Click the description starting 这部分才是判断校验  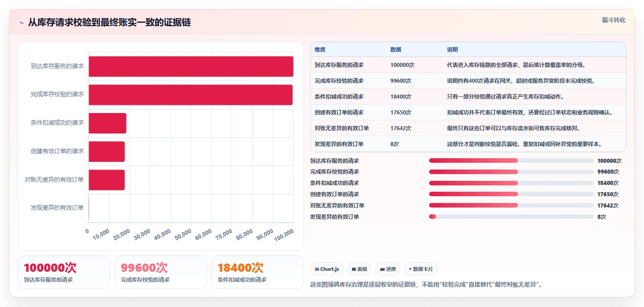tap(524, 144)
